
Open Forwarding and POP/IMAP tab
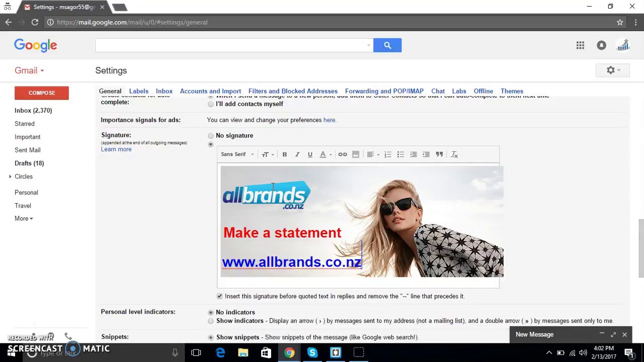tap(384, 91)
